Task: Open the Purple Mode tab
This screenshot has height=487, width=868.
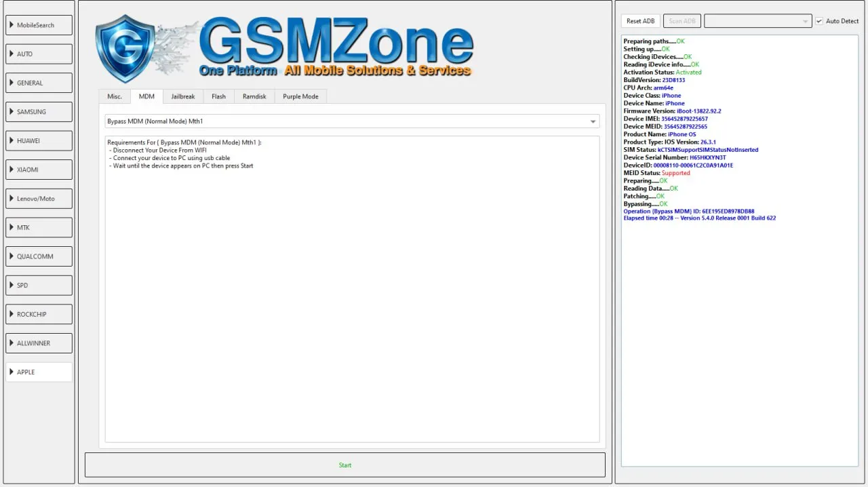Action: [300, 96]
